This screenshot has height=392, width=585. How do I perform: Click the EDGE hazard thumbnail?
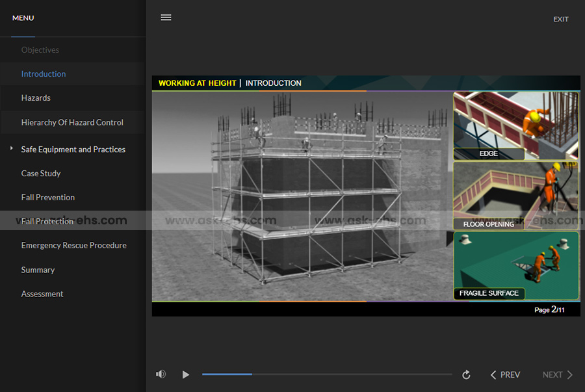point(516,125)
